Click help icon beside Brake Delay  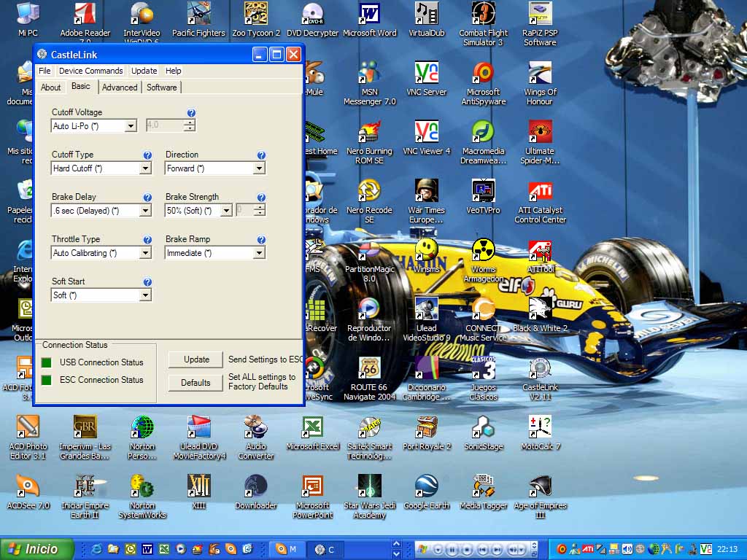pos(147,198)
